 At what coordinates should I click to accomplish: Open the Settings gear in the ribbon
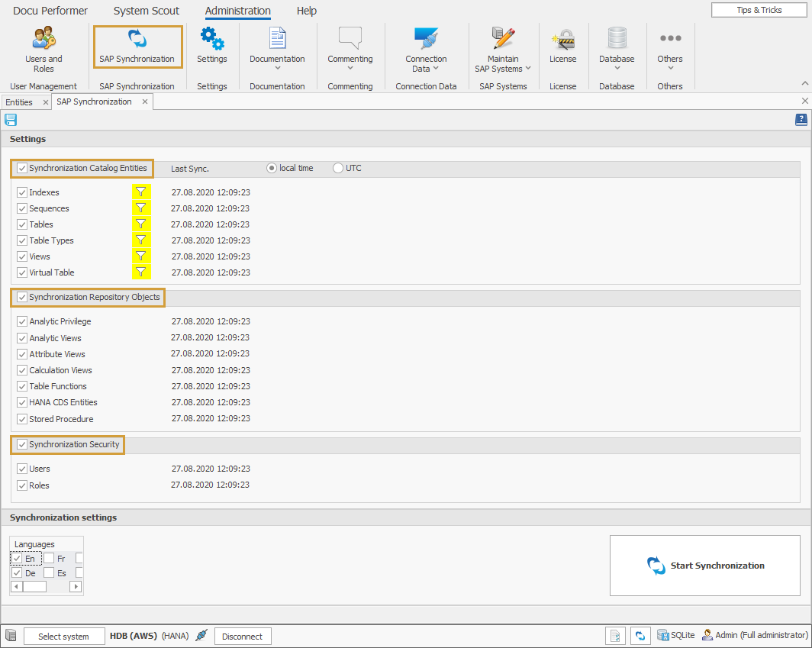[212, 46]
